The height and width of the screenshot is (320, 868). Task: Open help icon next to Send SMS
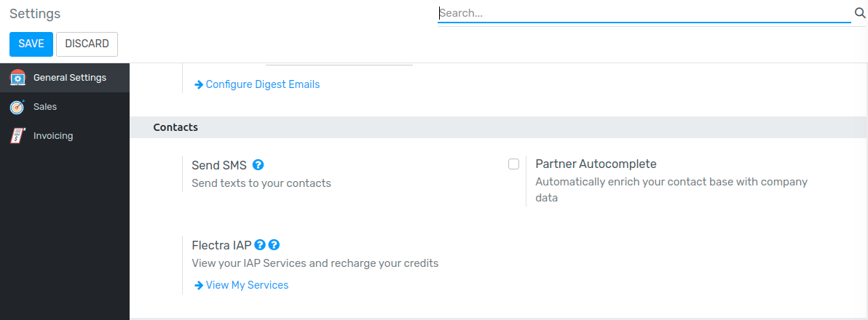(x=258, y=164)
